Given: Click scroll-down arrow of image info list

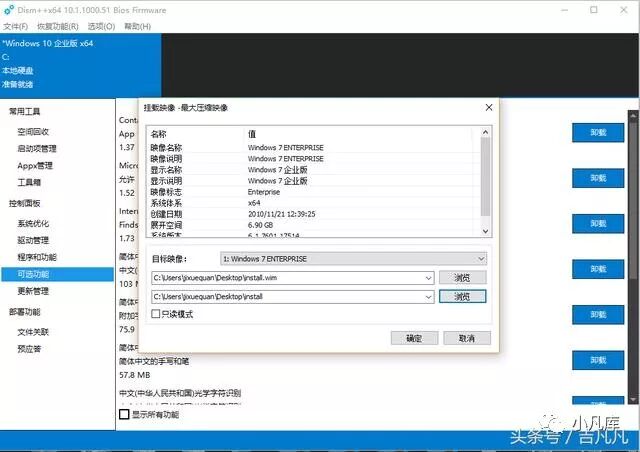Looking at the screenshot, I should [485, 231].
